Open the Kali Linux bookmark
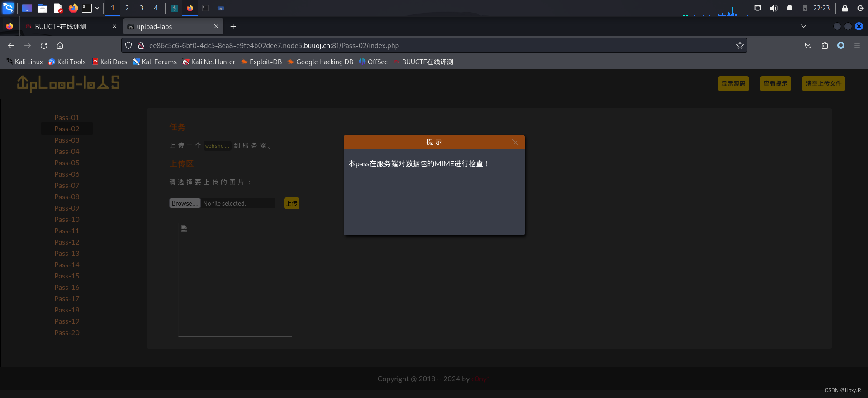Viewport: 868px width, 398px height. [x=24, y=62]
